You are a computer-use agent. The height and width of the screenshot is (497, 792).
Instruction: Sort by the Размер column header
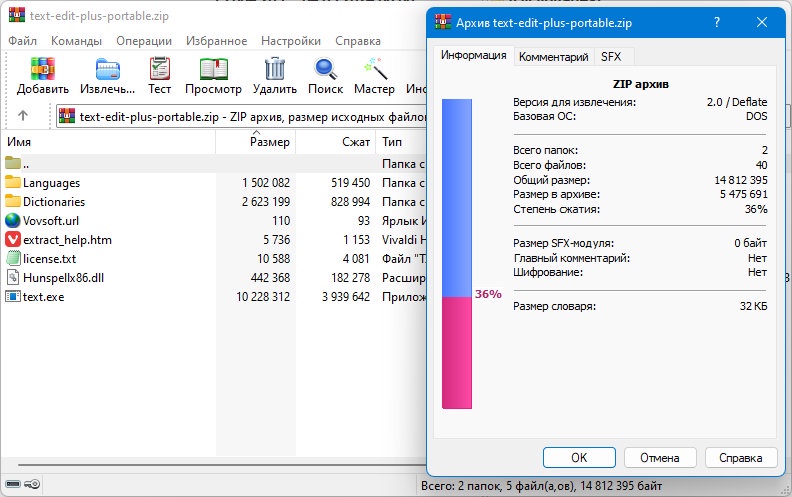pyautogui.click(x=256, y=142)
